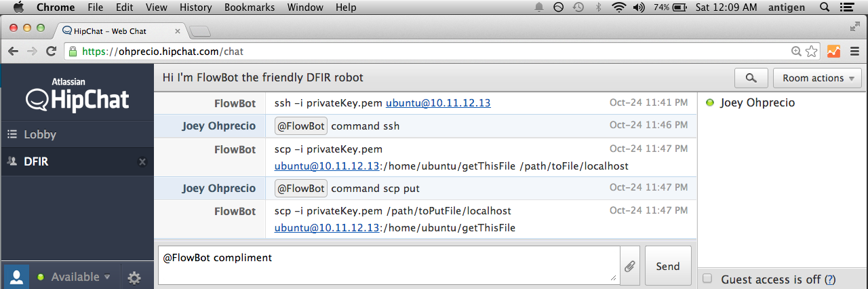Open the Apple menu
This screenshot has width=868, height=289.
18,7
